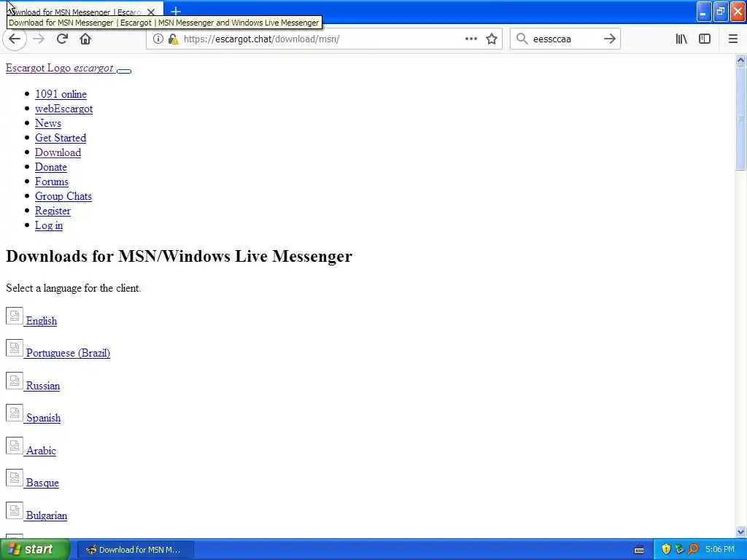Image resolution: width=747 pixels, height=560 pixels.
Task: Click the forward navigation arrow
Action: [39, 39]
